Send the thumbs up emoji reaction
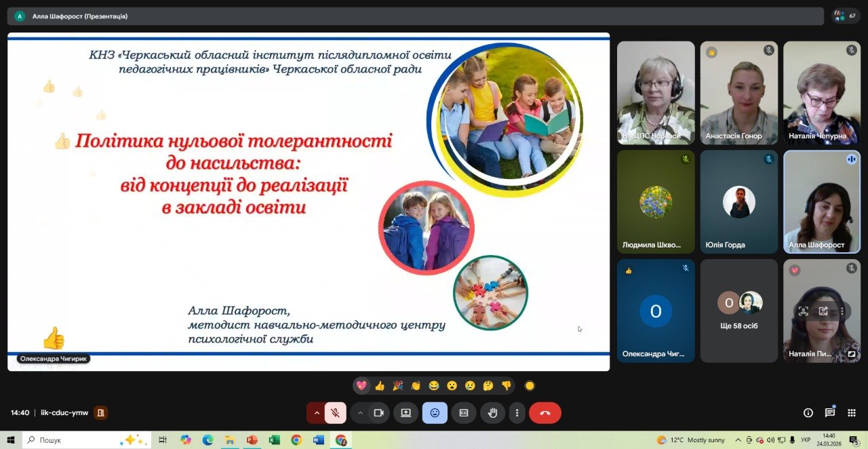Viewport: 868px width, 449px height. pyautogui.click(x=380, y=386)
